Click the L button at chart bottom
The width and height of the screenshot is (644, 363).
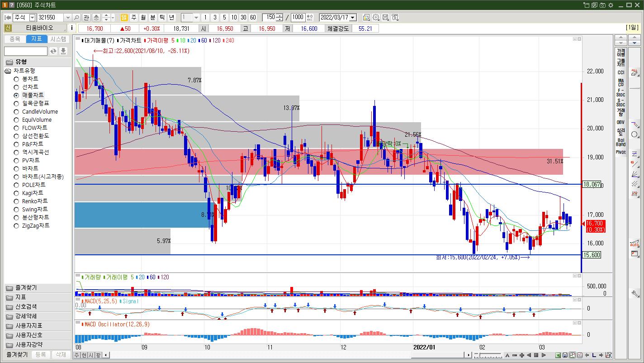coord(594,355)
